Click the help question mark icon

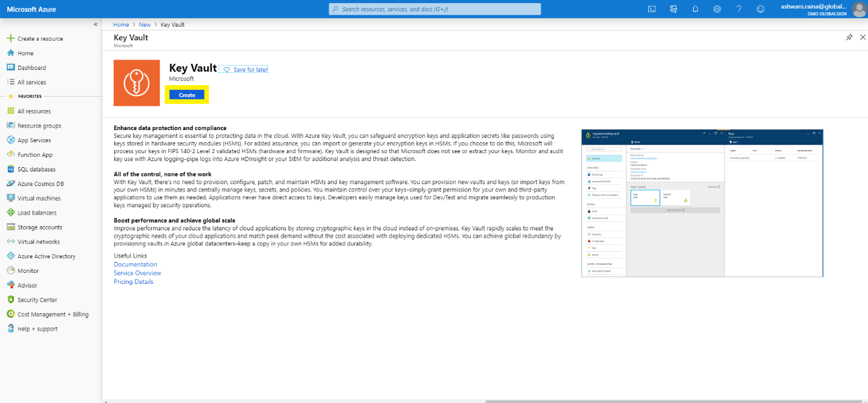click(739, 9)
